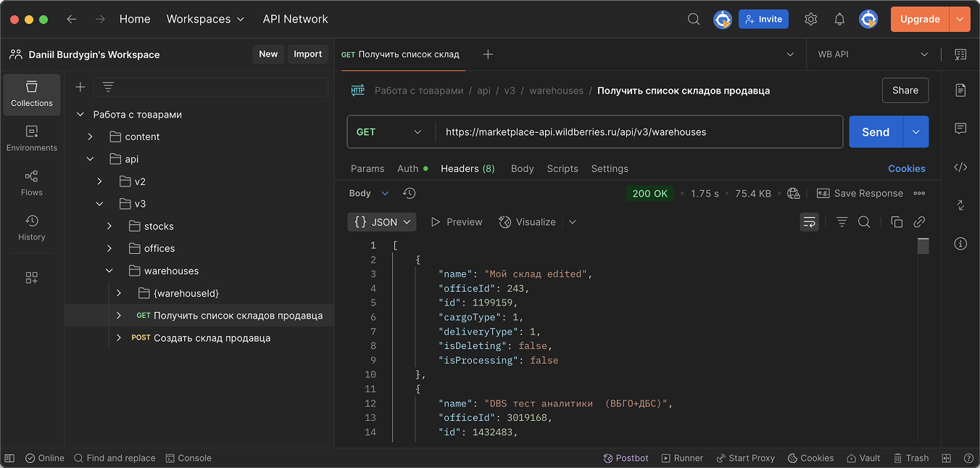Copy the response body
The width and height of the screenshot is (980, 468).
pyautogui.click(x=897, y=221)
